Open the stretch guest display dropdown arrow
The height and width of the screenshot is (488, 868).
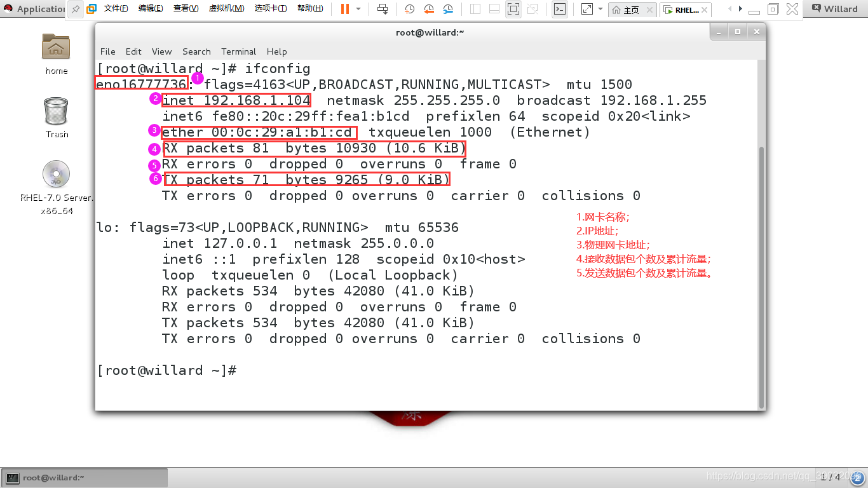click(x=600, y=9)
